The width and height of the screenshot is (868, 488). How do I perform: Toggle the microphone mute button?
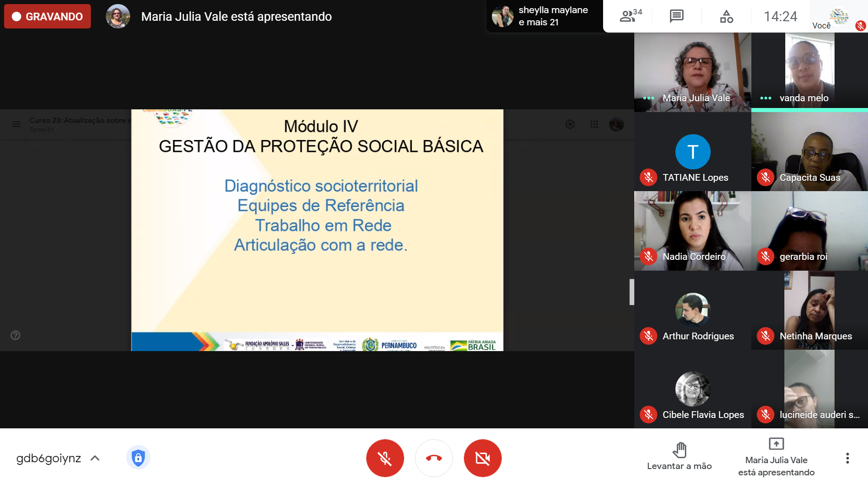pos(385,458)
